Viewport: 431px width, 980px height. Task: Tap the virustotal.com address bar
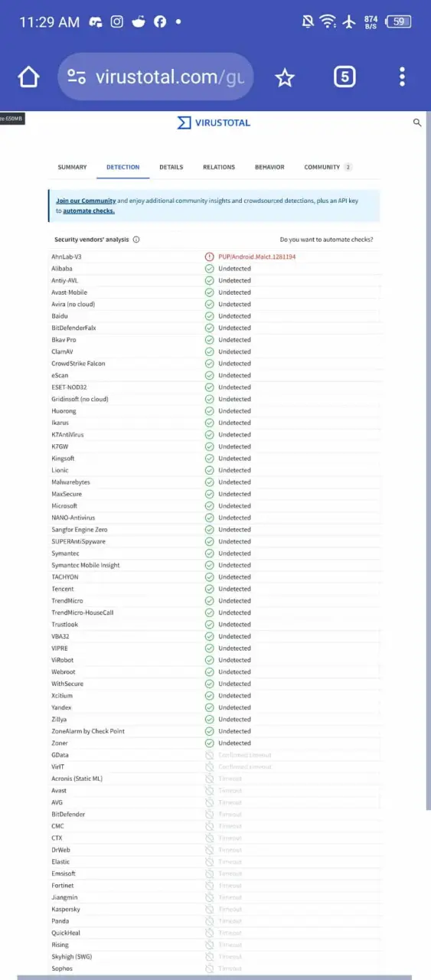coord(155,77)
